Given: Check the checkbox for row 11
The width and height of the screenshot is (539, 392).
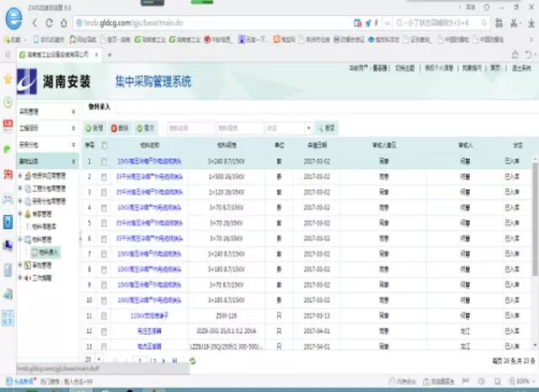Looking at the screenshot, I should pyautogui.click(x=104, y=315).
